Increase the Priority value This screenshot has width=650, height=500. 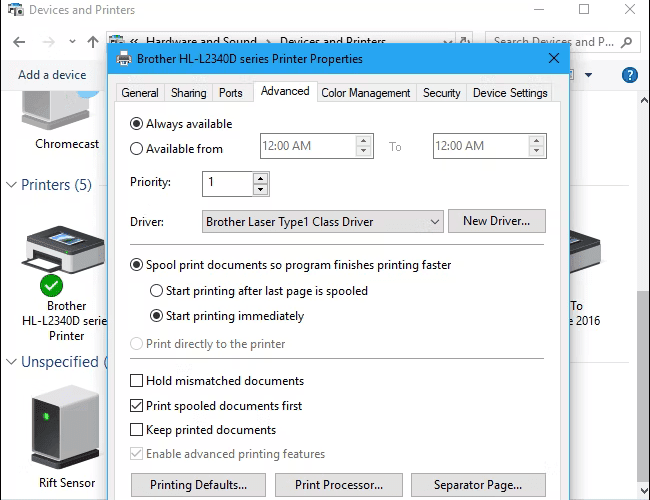260,179
